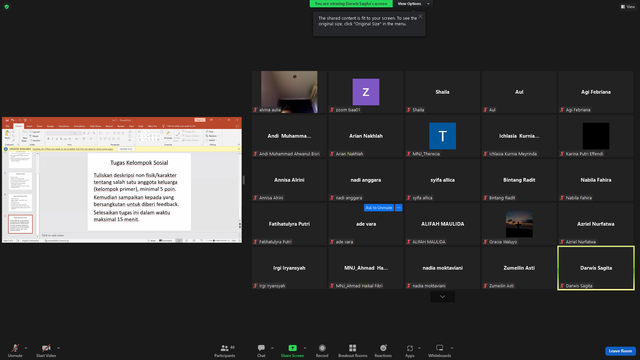The image size is (640, 360).
Task: Click the green encryption shield icon
Action: click(7, 7)
